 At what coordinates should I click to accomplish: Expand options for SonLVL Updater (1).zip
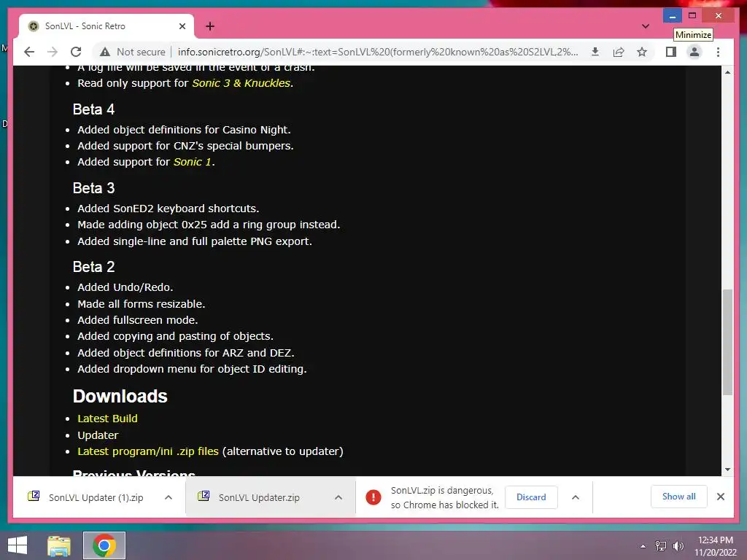(169, 497)
